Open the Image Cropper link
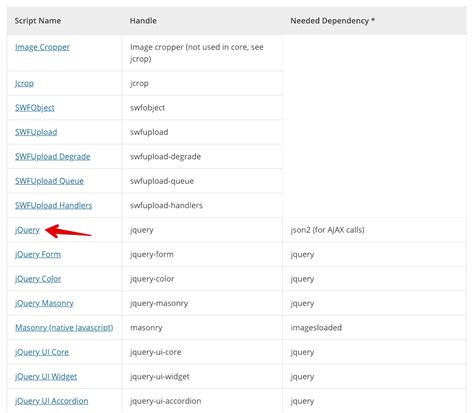474x413 pixels. pos(42,47)
